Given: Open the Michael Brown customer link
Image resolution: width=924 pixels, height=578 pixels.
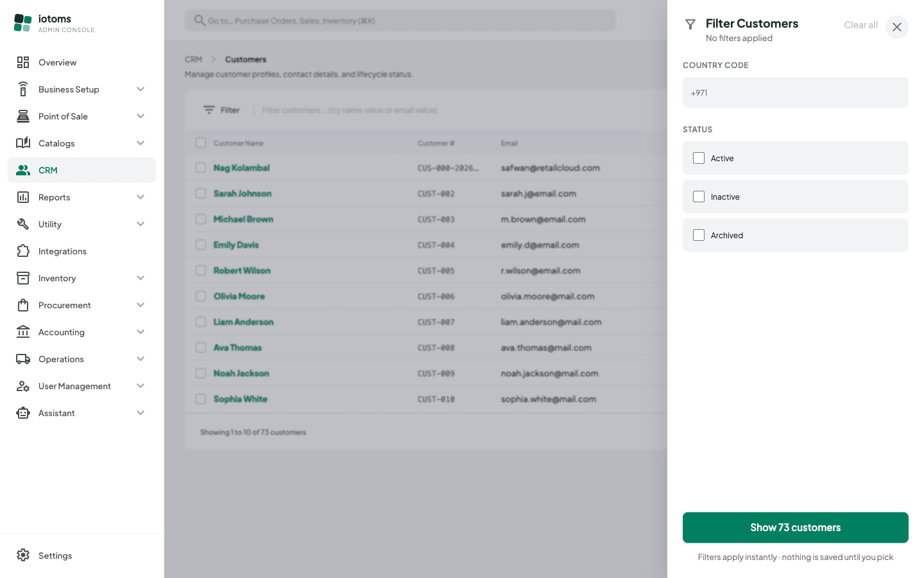Looking at the screenshot, I should (x=243, y=219).
